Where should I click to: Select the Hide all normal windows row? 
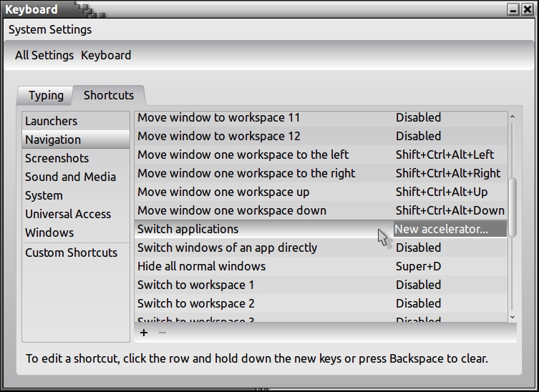[x=201, y=266]
